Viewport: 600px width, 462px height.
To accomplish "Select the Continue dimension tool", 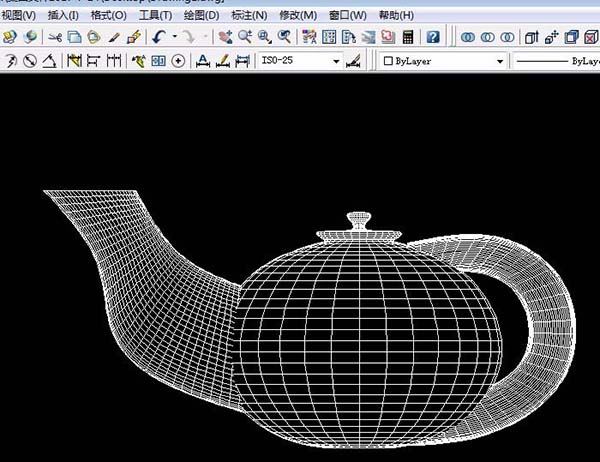I will [x=114, y=60].
